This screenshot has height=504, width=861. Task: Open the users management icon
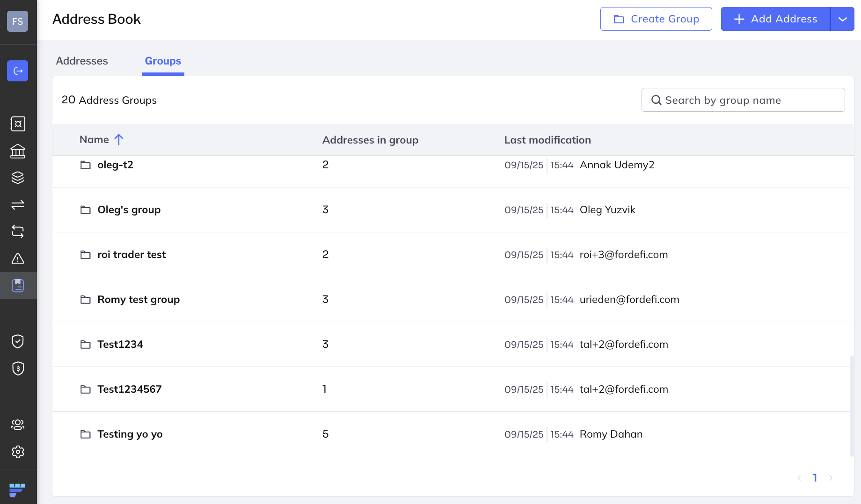click(x=18, y=425)
